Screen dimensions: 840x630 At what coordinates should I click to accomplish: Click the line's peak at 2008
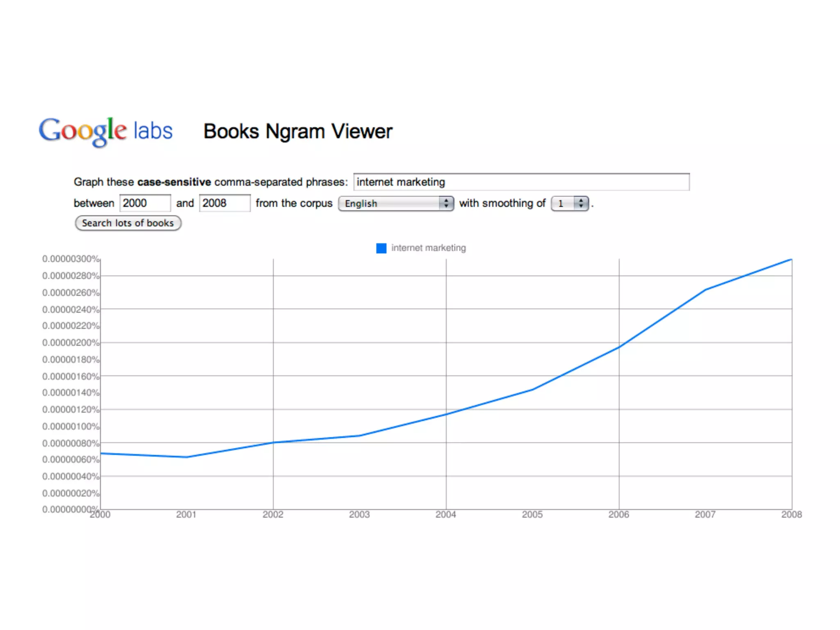pyautogui.click(x=791, y=260)
